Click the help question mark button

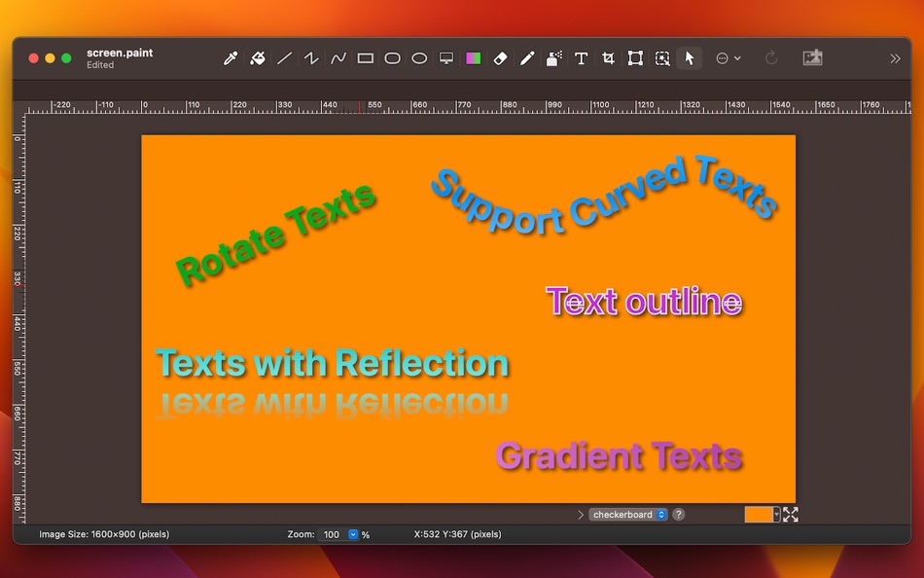678,515
